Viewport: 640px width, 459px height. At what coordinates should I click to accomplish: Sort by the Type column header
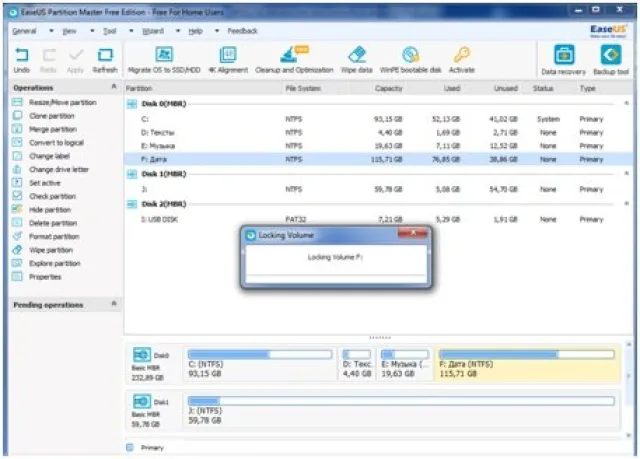pos(587,89)
